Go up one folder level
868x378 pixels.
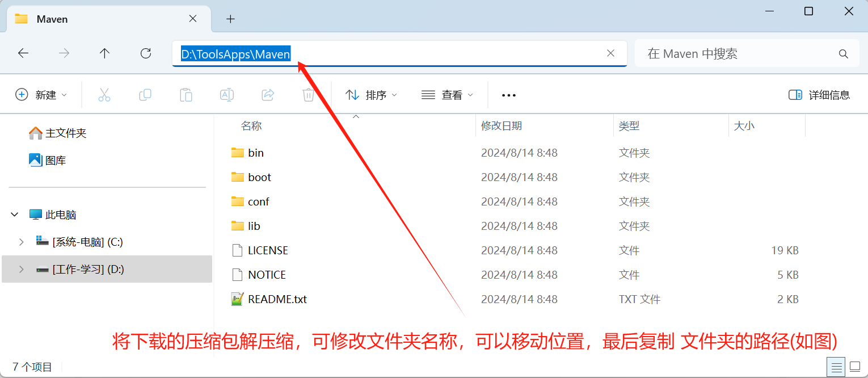(104, 53)
